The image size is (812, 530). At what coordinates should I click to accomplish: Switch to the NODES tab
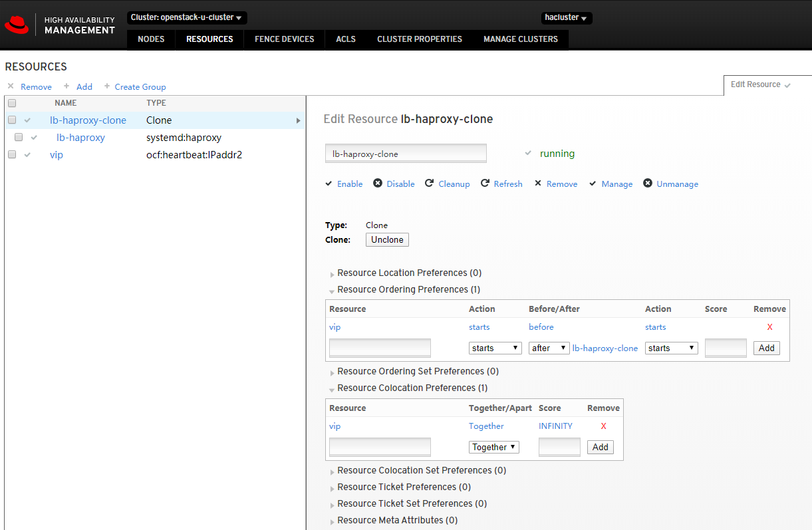(150, 39)
